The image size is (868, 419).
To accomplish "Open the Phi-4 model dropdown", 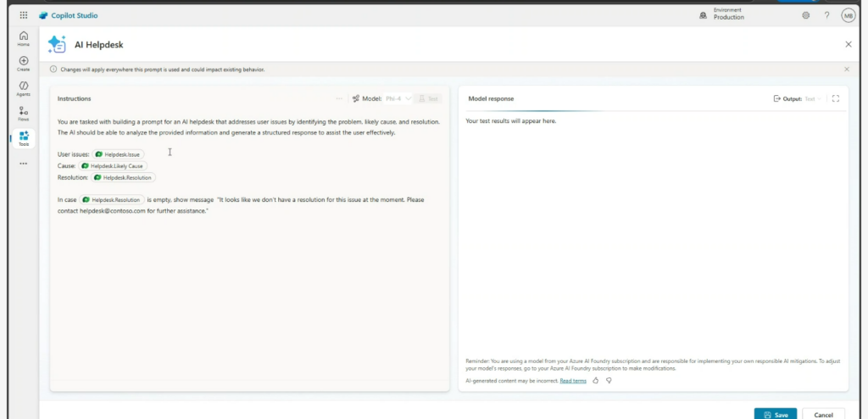I will [398, 98].
